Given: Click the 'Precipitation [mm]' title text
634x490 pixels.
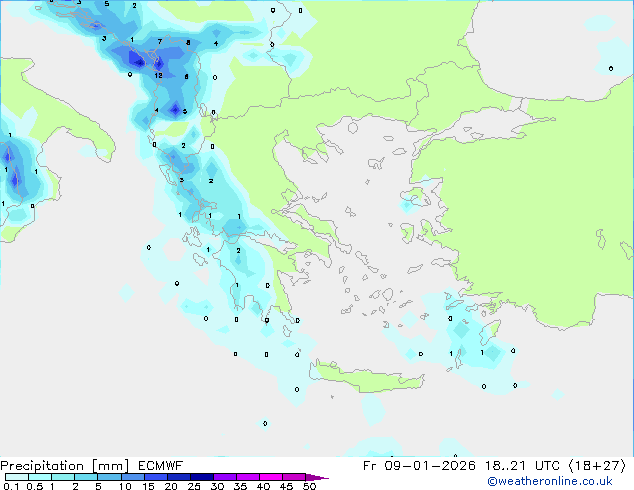Looking at the screenshot, I should point(65,466).
